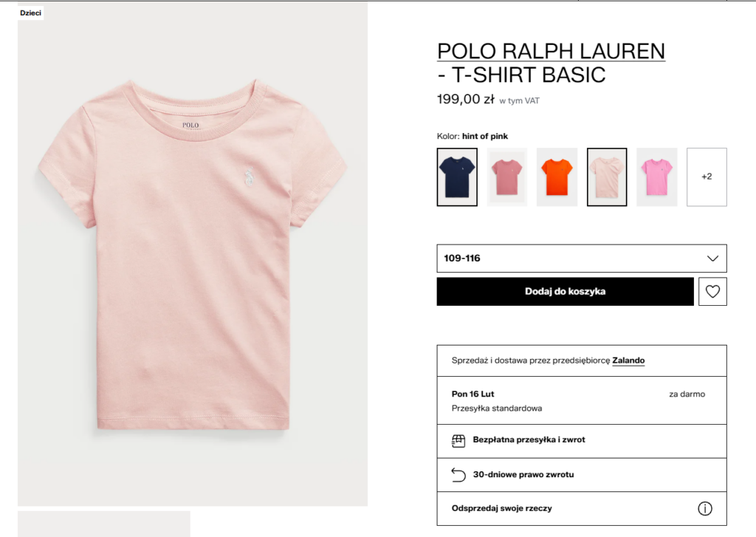Image resolution: width=756 pixels, height=537 pixels.
Task: Select the orange t-shirt color
Action: coord(557,176)
